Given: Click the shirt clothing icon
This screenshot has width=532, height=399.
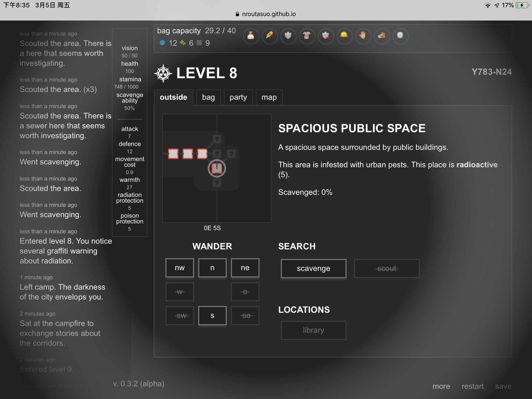Looking at the screenshot, I should pyautogui.click(x=307, y=36).
